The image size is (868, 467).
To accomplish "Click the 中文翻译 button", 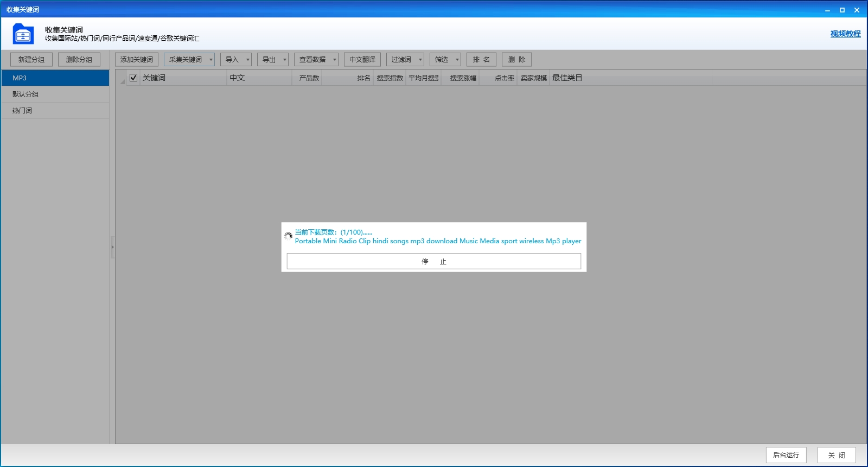I will coord(362,60).
